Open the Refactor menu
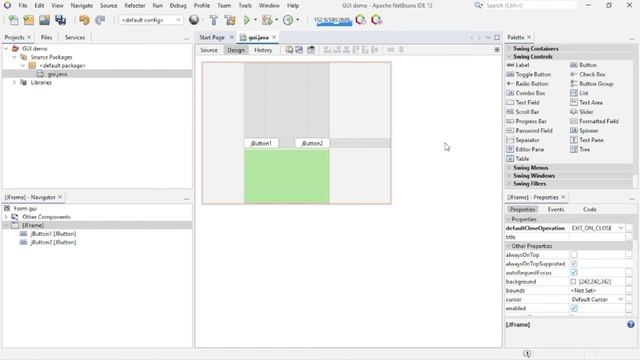640x360 pixels. point(135,6)
